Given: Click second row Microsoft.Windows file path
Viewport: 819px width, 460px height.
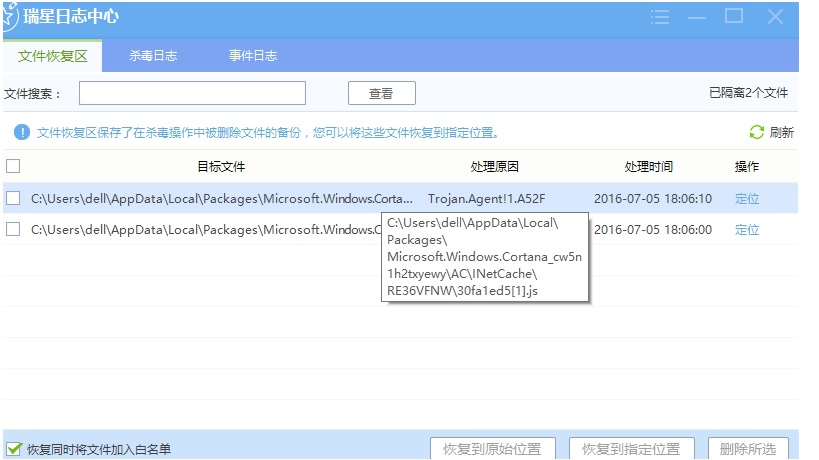Looking at the screenshot, I should 206,230.
